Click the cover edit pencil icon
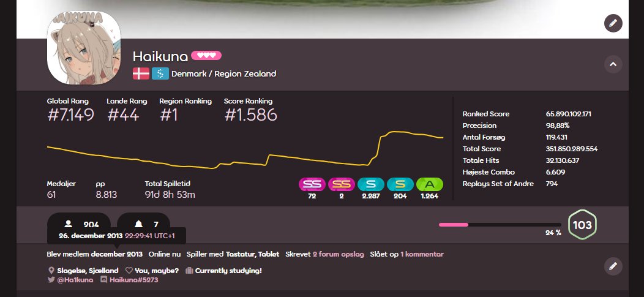 click(x=613, y=23)
